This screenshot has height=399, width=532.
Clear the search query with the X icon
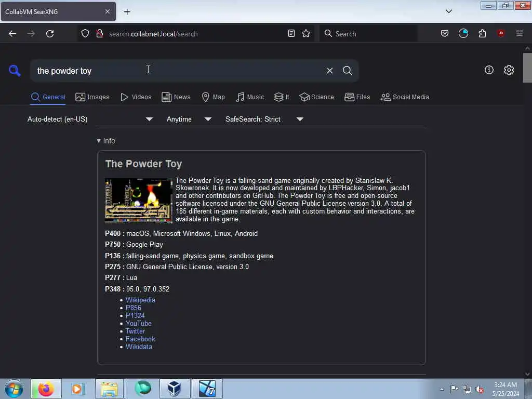329,71
